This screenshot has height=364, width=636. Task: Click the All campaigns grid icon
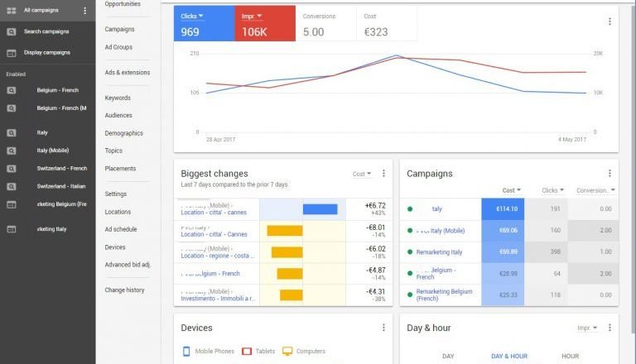pos(12,11)
